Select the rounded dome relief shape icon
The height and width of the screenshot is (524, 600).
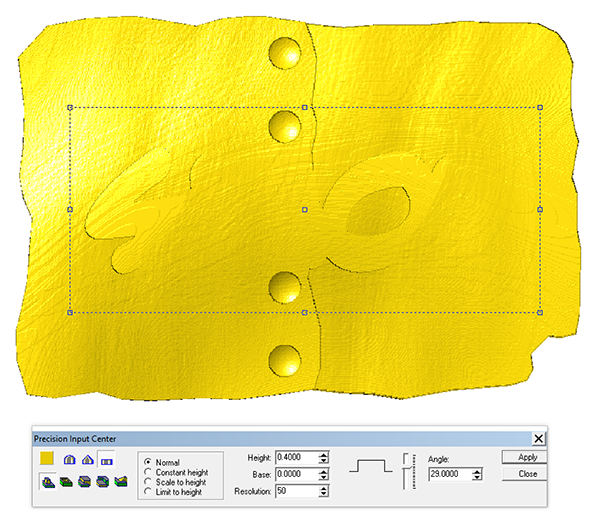(69, 459)
